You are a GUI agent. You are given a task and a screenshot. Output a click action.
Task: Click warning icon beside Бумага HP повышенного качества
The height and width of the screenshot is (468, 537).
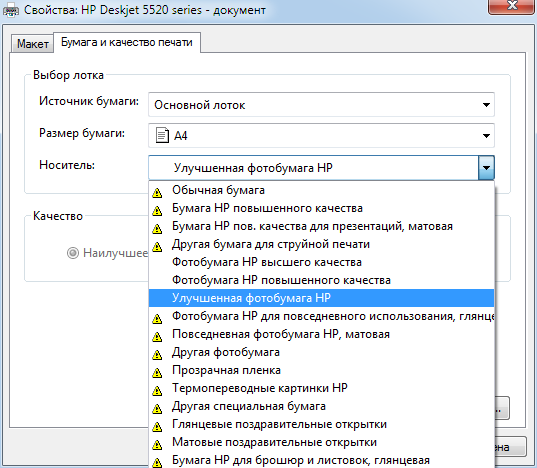(x=157, y=211)
